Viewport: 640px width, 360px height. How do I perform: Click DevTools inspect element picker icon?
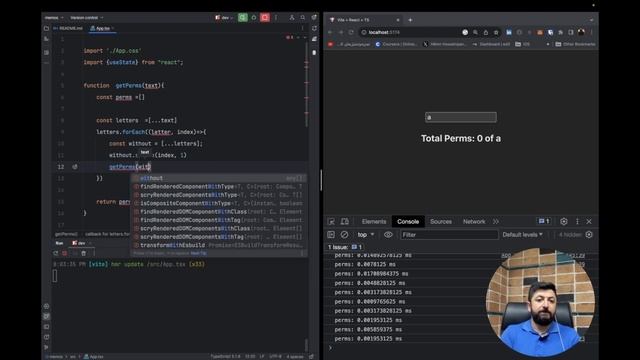pyautogui.click(x=331, y=222)
